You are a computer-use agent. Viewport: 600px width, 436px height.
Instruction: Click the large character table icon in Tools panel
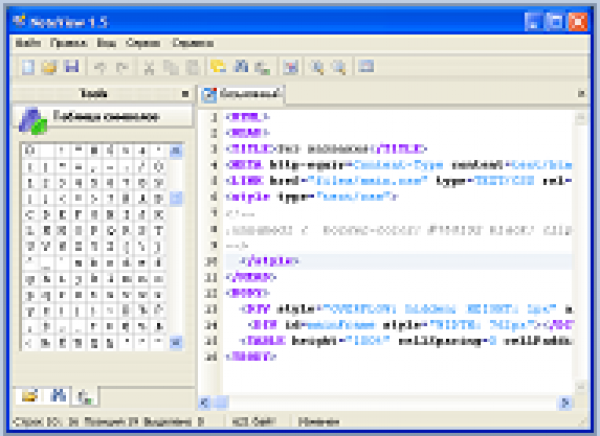click(33, 118)
